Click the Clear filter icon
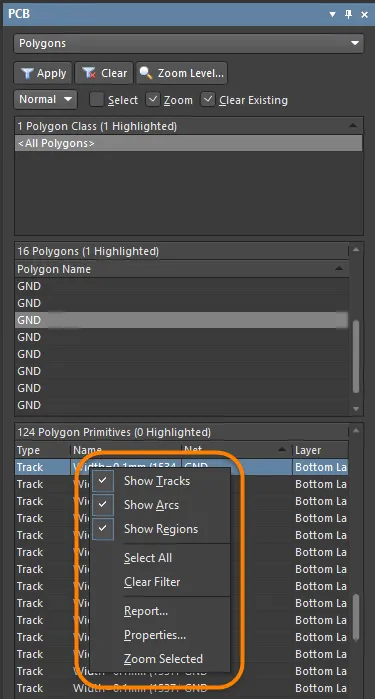 pos(89,74)
